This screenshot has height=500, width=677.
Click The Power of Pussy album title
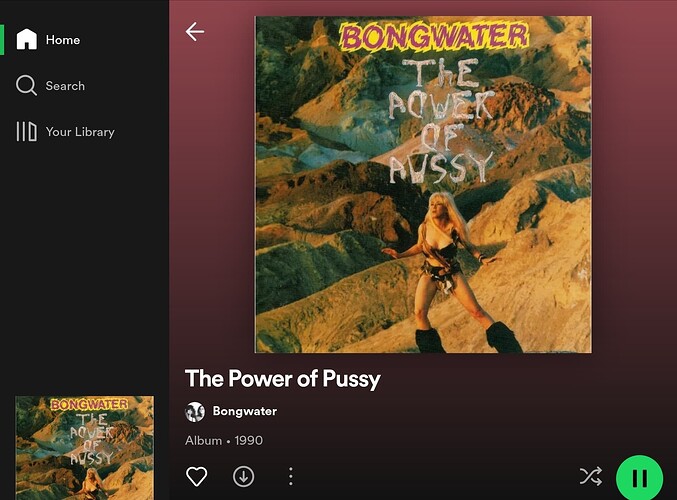click(283, 379)
